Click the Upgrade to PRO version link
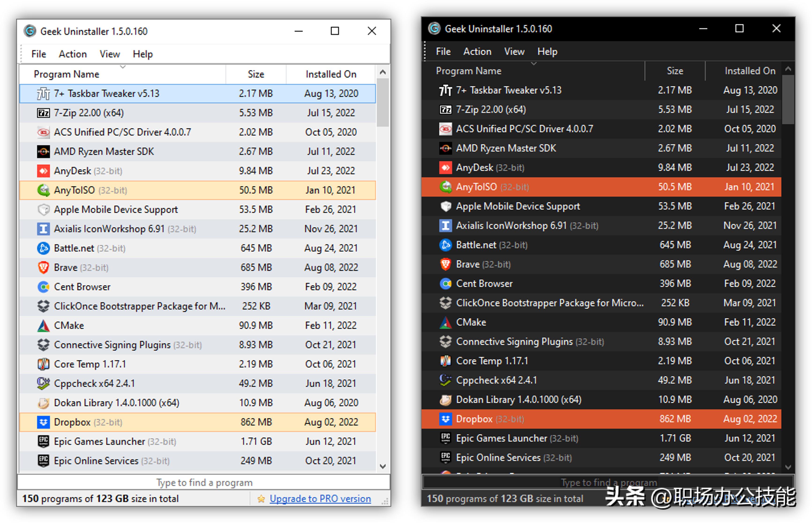Screen dimensions: 812x523 [x=320, y=498]
